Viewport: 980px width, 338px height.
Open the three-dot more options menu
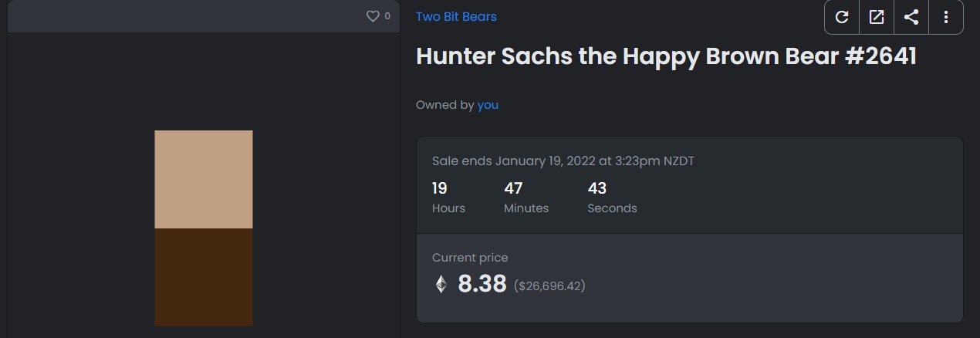click(x=946, y=17)
